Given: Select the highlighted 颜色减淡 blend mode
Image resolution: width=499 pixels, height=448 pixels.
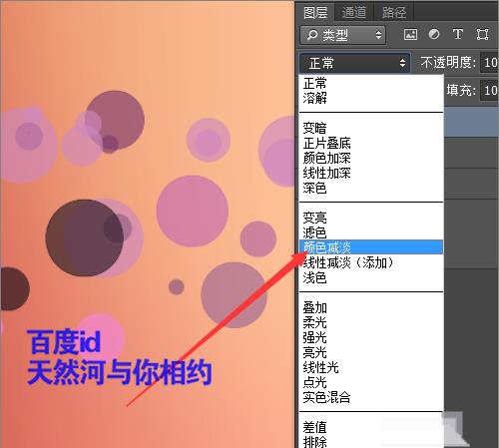Looking at the screenshot, I should (371, 247).
